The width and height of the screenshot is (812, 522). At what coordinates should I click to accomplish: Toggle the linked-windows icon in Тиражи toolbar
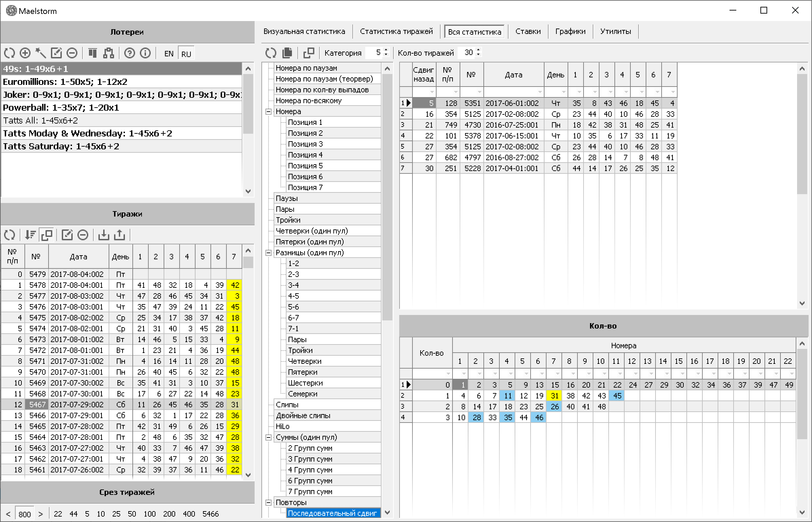[47, 235]
